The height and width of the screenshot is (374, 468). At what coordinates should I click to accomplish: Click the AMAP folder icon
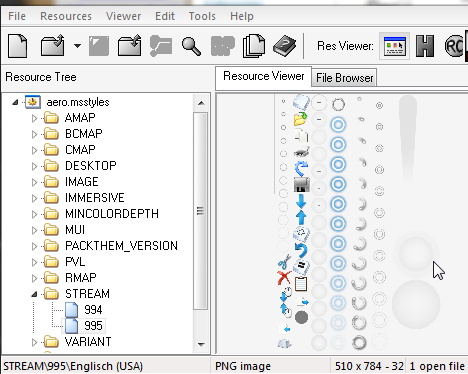[51, 118]
